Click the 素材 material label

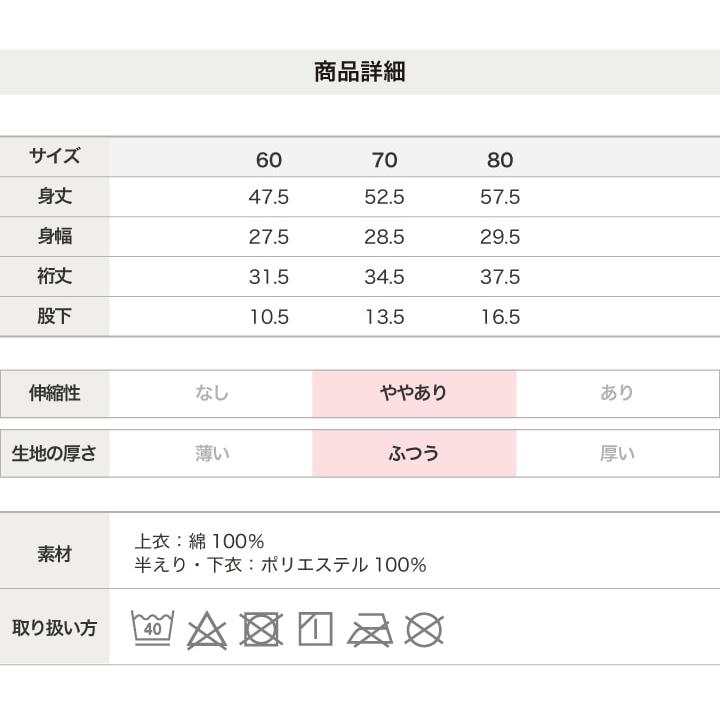(x=55, y=553)
